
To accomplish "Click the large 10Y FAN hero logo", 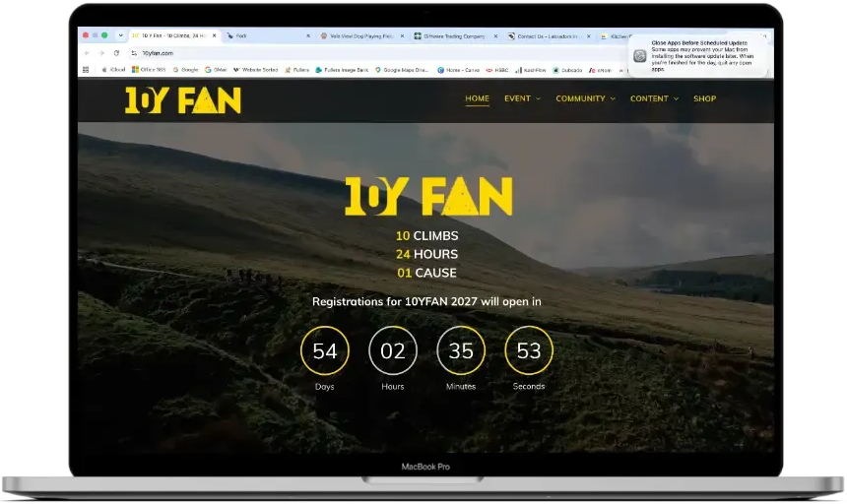I will point(428,197).
